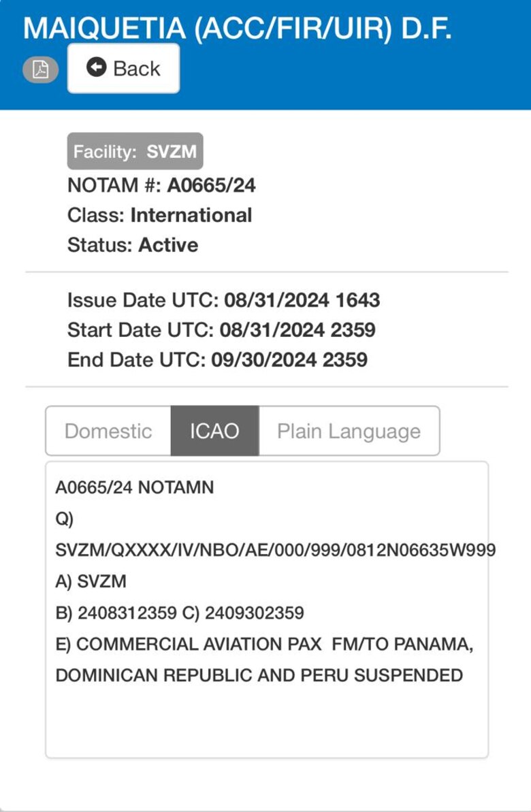Click the E) COMMERCIAL AVIATION PAX line
Viewport: 531px width, 812px height.
pyautogui.click(x=264, y=644)
